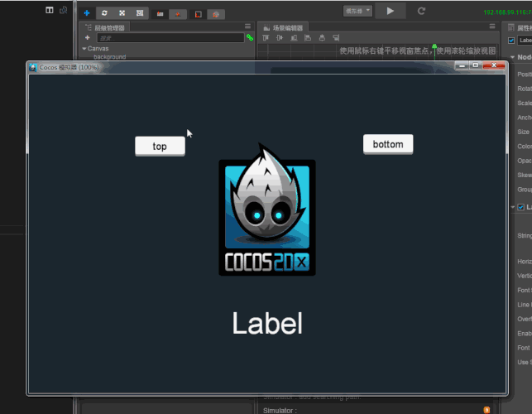Open the hierarchy panel menu icon
532x414 pixels.
[x=247, y=26]
